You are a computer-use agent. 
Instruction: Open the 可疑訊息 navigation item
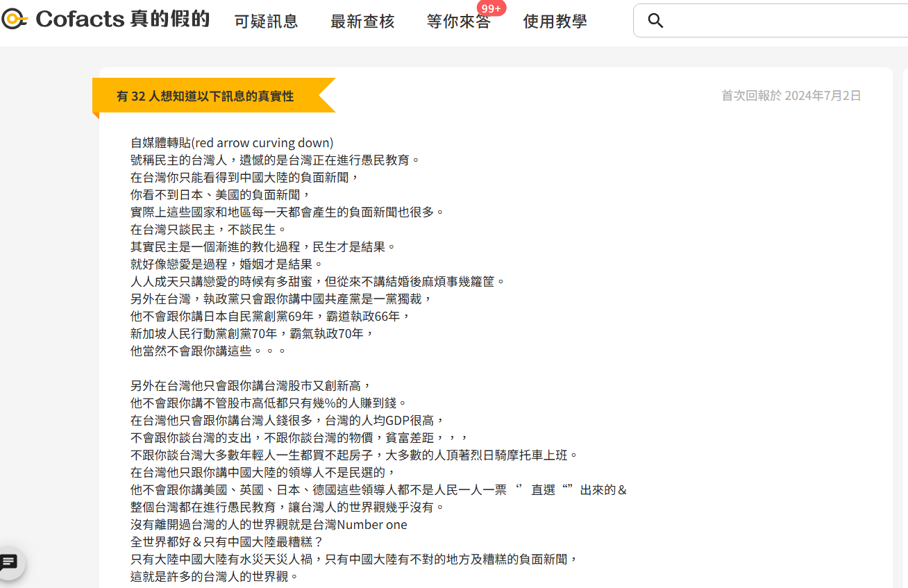(x=266, y=22)
